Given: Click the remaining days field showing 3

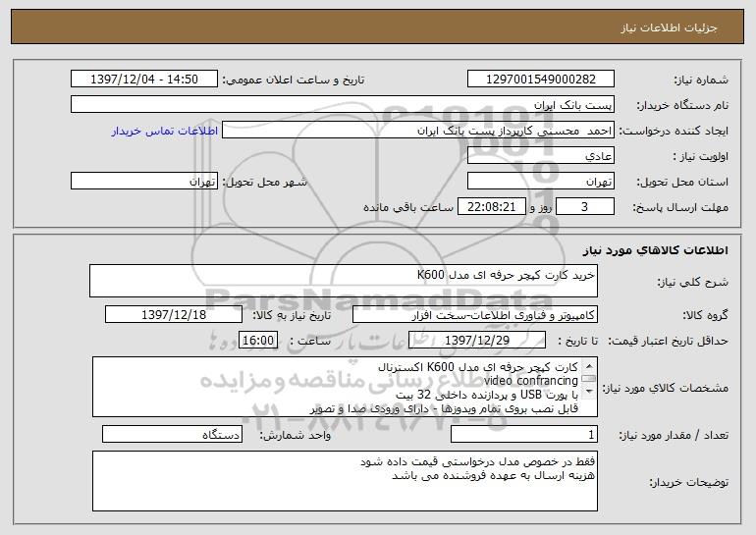Looking at the screenshot, I should pos(585,207).
